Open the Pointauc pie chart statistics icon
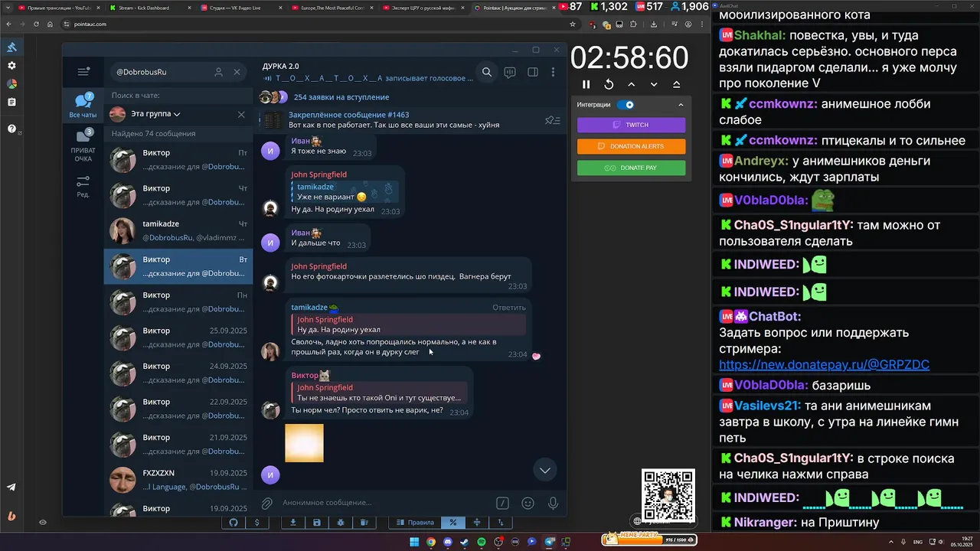The image size is (980, 551). coord(11,84)
